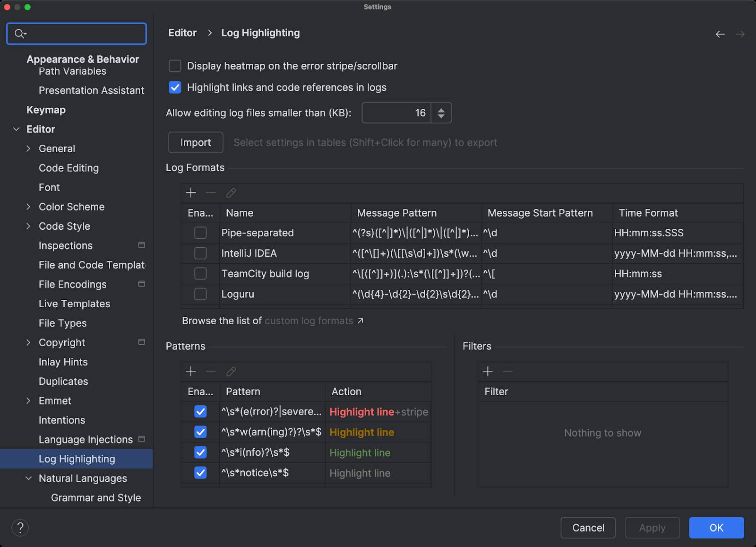This screenshot has height=547, width=756.
Task: Expand the Color Scheme tree node
Action: pyautogui.click(x=28, y=207)
